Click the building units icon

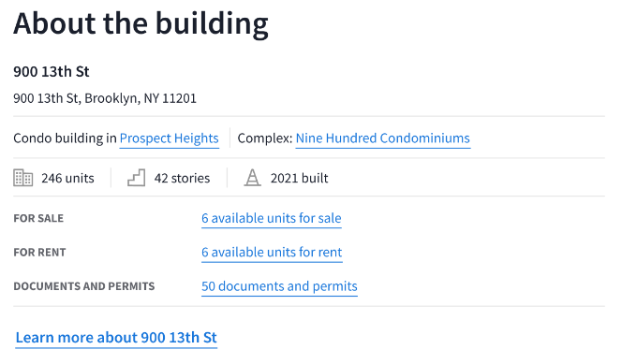pyautogui.click(x=23, y=178)
